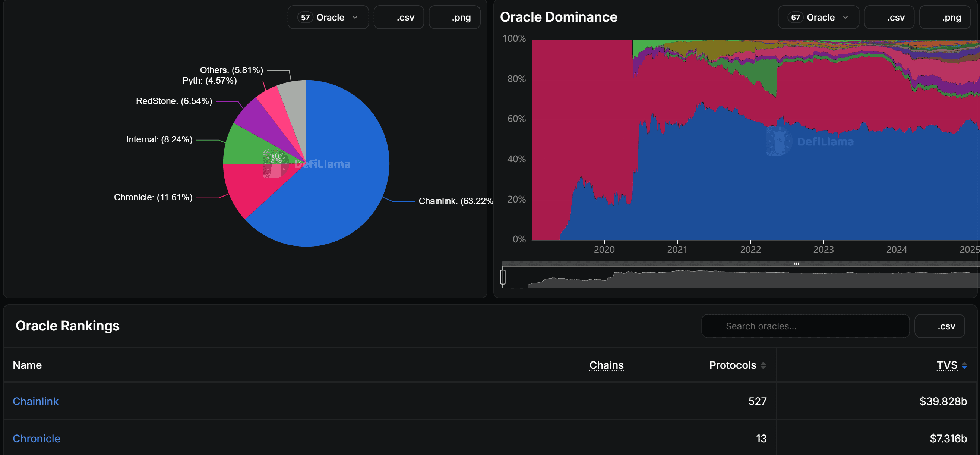Download Oracle Dominance data as .csv
This screenshot has width=980, height=455.
[x=889, y=18]
